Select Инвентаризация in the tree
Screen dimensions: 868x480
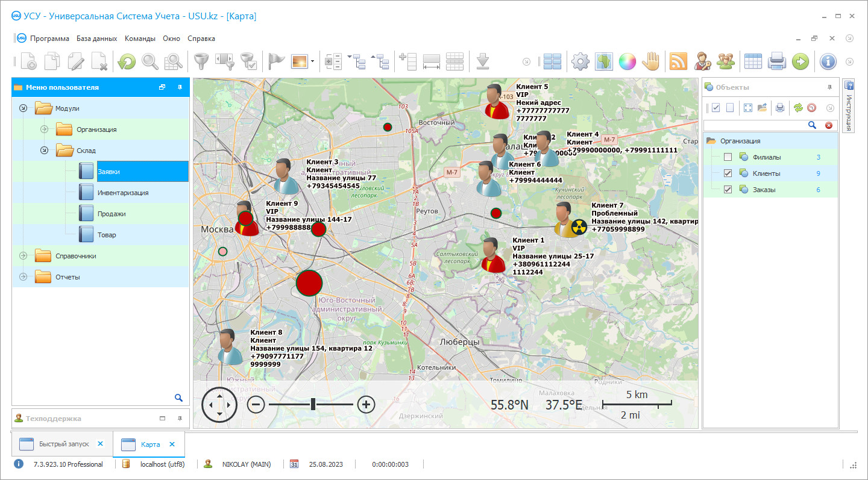(x=123, y=193)
